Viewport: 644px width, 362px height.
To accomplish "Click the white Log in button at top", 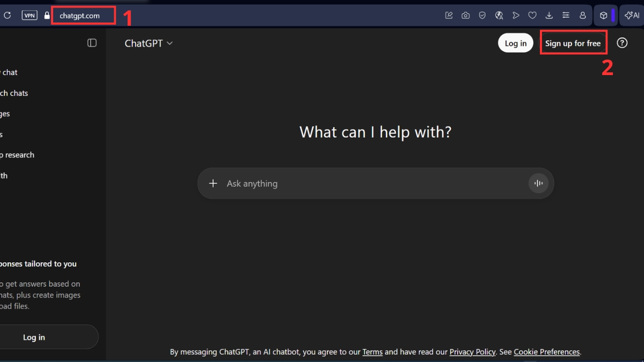I will tap(516, 43).
